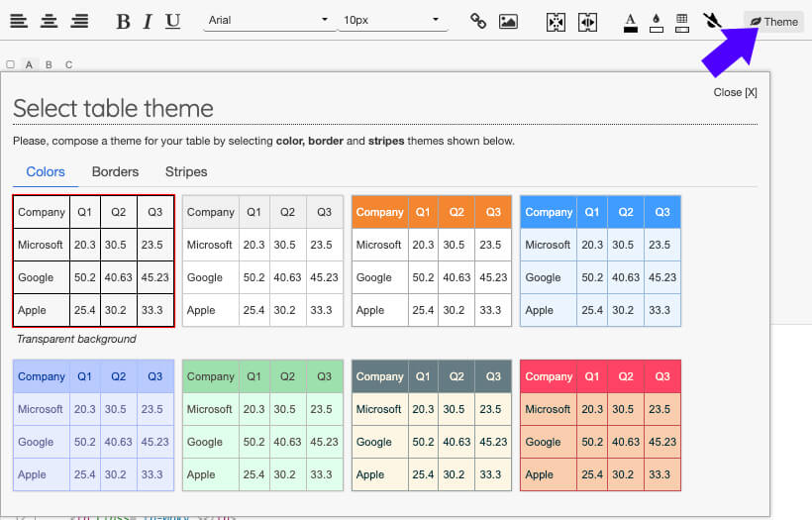812x520 pixels.
Task: Choose the orange header table theme
Action: click(x=432, y=261)
